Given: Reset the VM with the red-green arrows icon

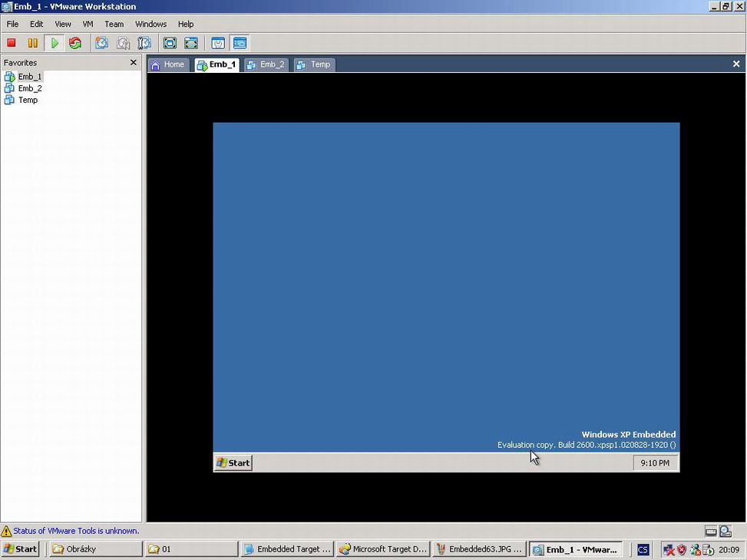Looking at the screenshot, I should click(x=75, y=43).
